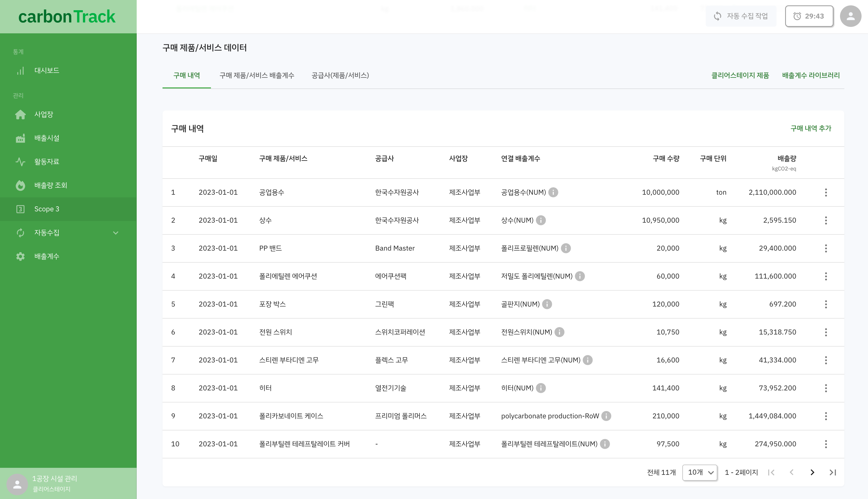Open row menu for 폴리카보네이트 케이스 purchase
868x499 pixels.
coord(826,416)
